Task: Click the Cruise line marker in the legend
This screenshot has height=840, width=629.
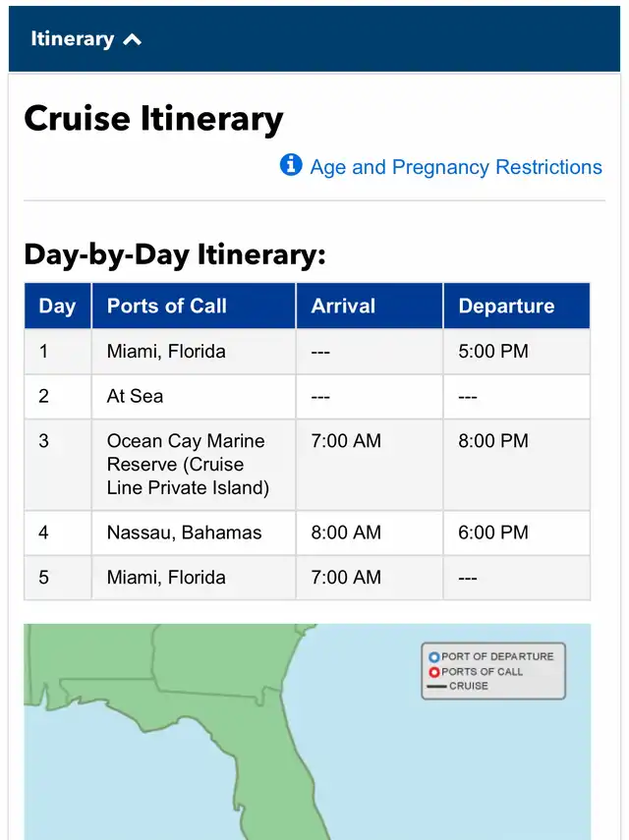Action: point(436,687)
